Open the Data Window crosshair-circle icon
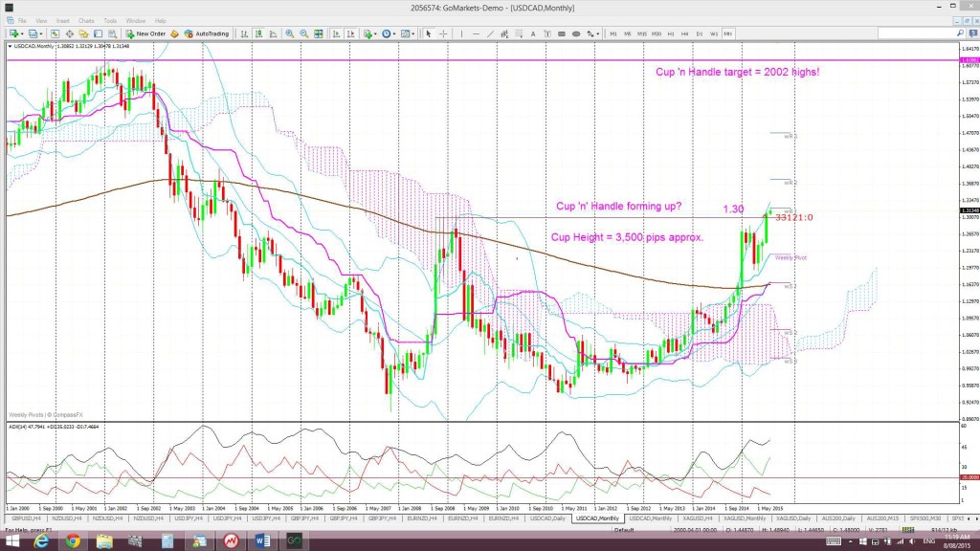Viewport: 980px width, 551px height. click(x=69, y=33)
